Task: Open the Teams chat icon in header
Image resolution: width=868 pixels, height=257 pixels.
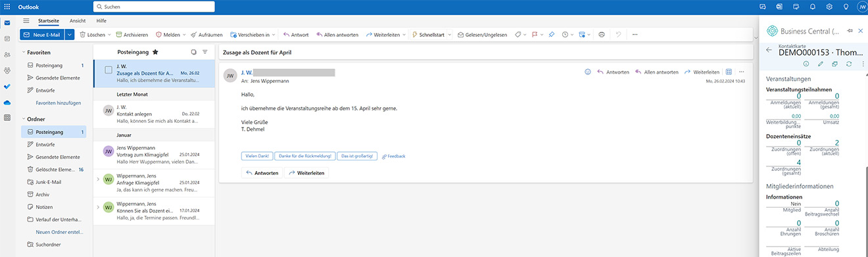Action: point(763,7)
